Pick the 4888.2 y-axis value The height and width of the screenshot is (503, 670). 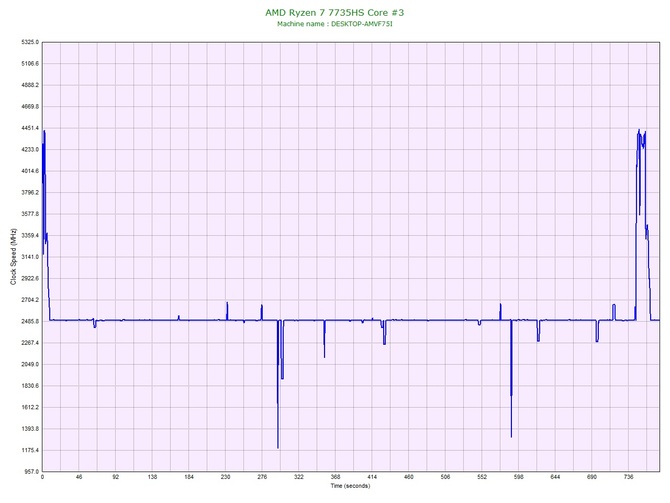30,85
